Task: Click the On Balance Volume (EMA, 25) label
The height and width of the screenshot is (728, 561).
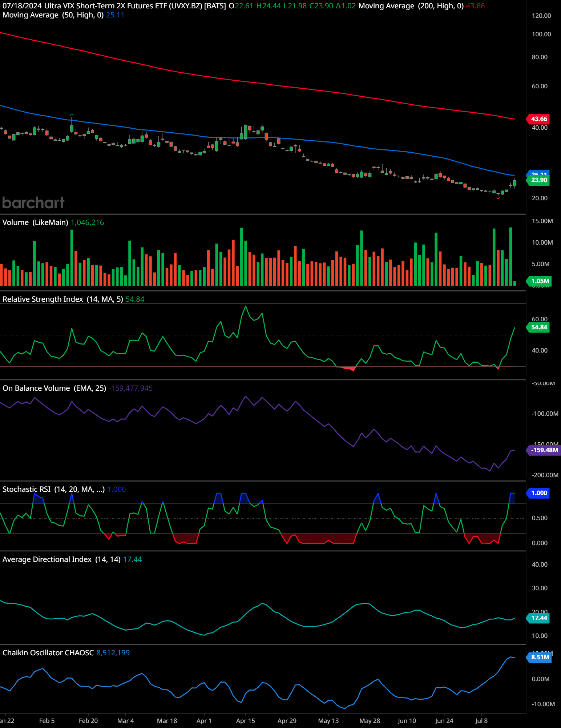Action: click(x=55, y=388)
